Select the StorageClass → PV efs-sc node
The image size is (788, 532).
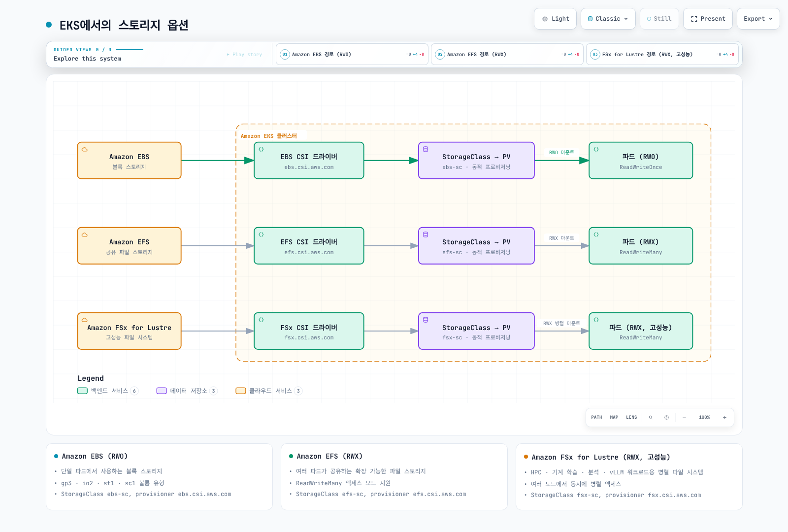tap(476, 246)
